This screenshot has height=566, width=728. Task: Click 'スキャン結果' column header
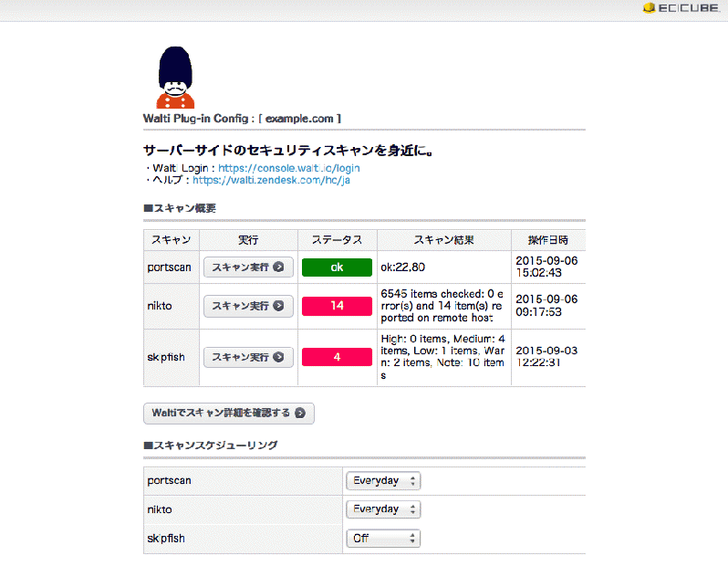tap(444, 240)
